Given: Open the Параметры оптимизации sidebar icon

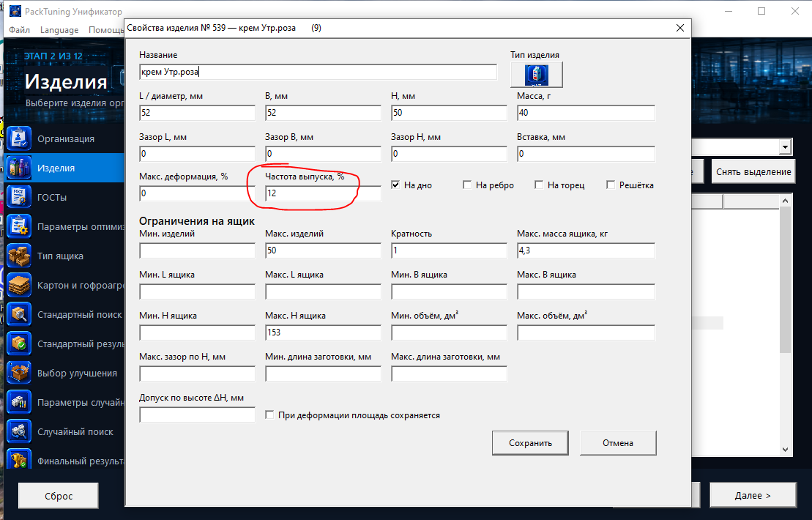Looking at the screenshot, I should coord(19,226).
